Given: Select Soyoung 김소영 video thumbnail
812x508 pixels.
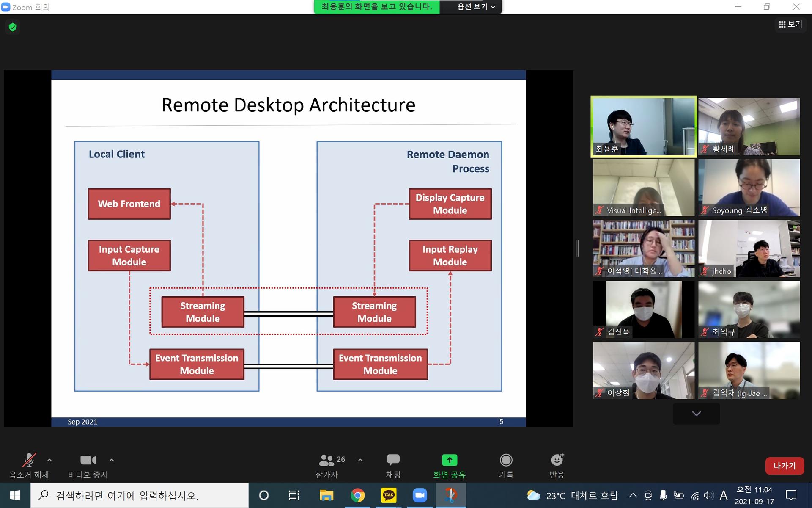Looking at the screenshot, I should tap(749, 188).
